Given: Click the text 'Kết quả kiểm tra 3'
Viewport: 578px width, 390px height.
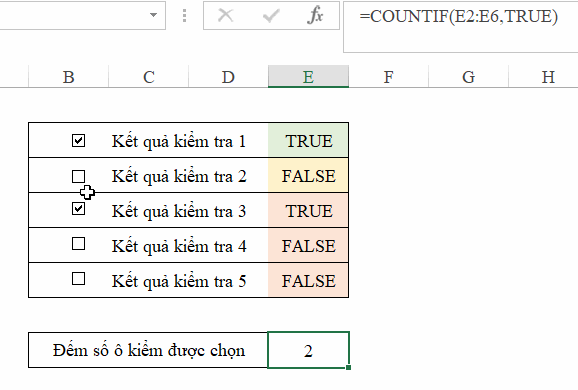Looking at the screenshot, I should (x=179, y=212).
